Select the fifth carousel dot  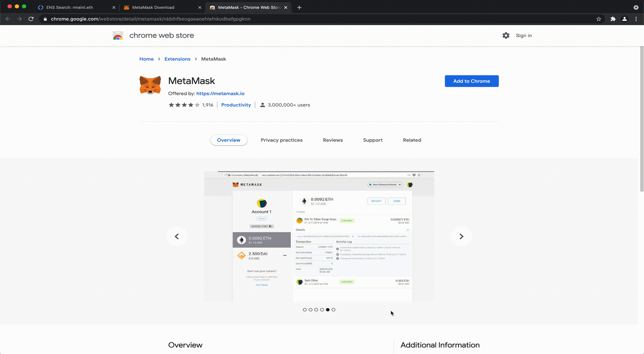coord(328,310)
